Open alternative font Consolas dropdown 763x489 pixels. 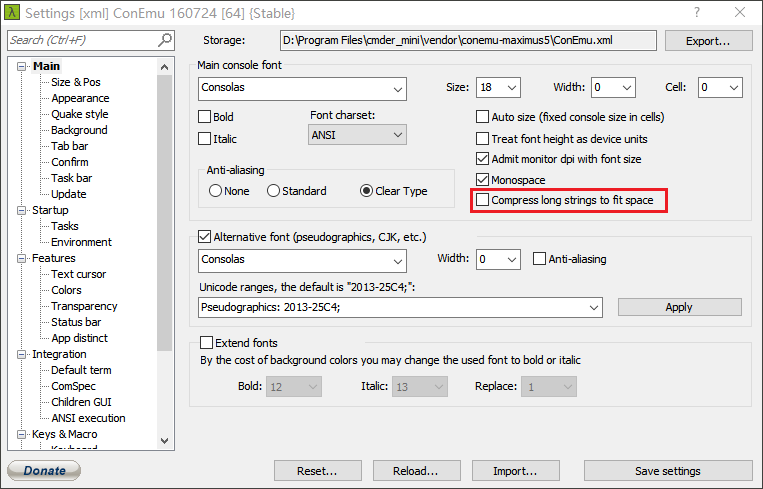[x=302, y=261]
